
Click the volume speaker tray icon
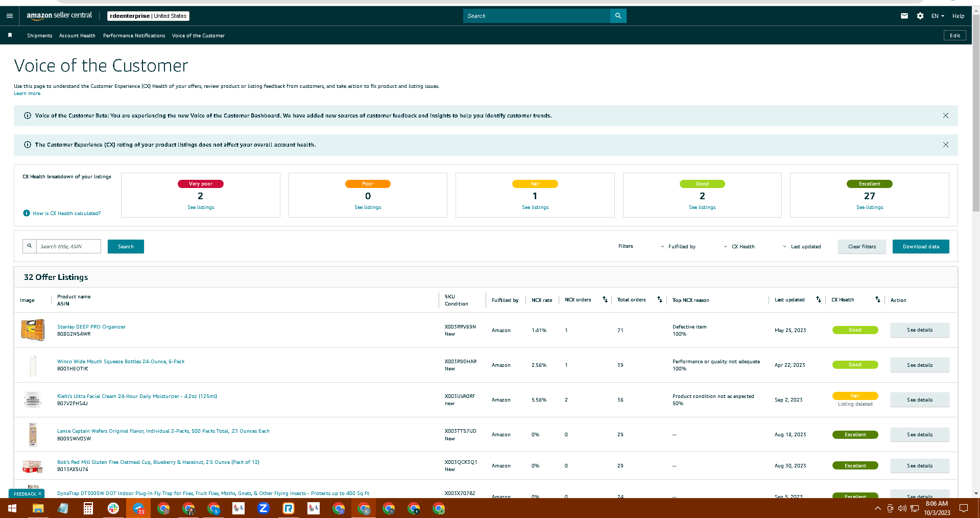[x=902, y=508]
